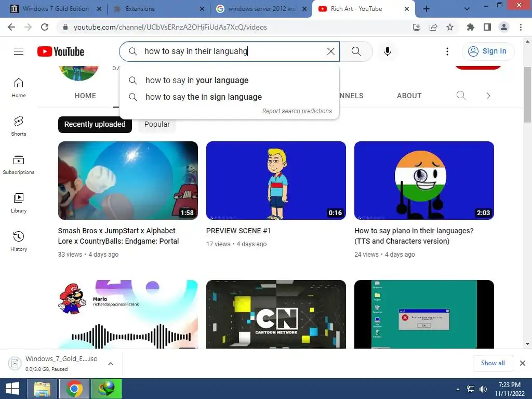The width and height of the screenshot is (532, 399).
Task: Clear the search box text
Action: (x=330, y=51)
